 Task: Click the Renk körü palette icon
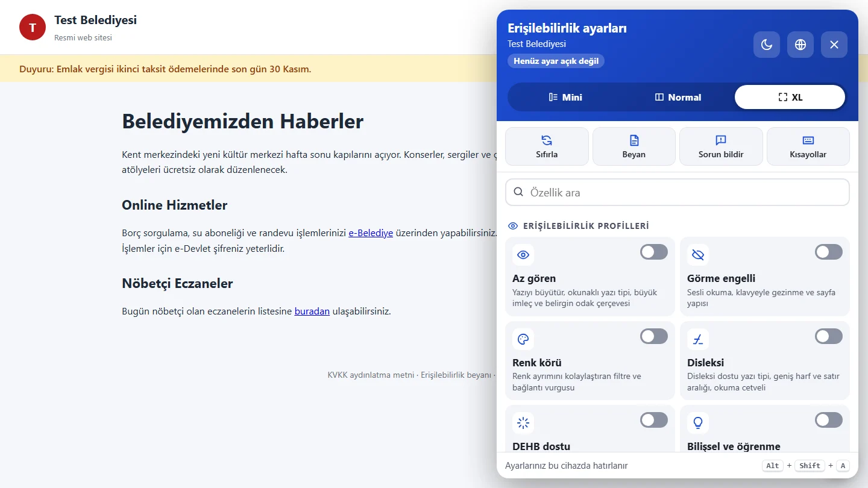523,339
